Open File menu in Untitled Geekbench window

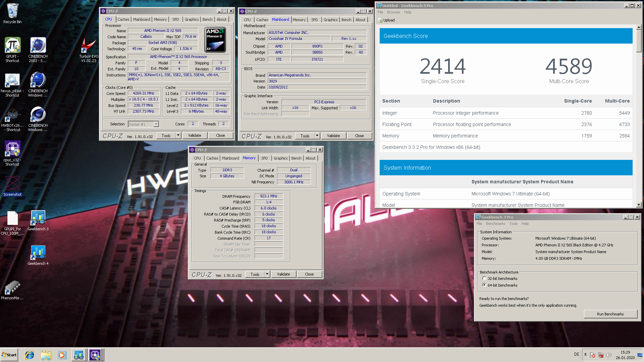pos(380,12)
